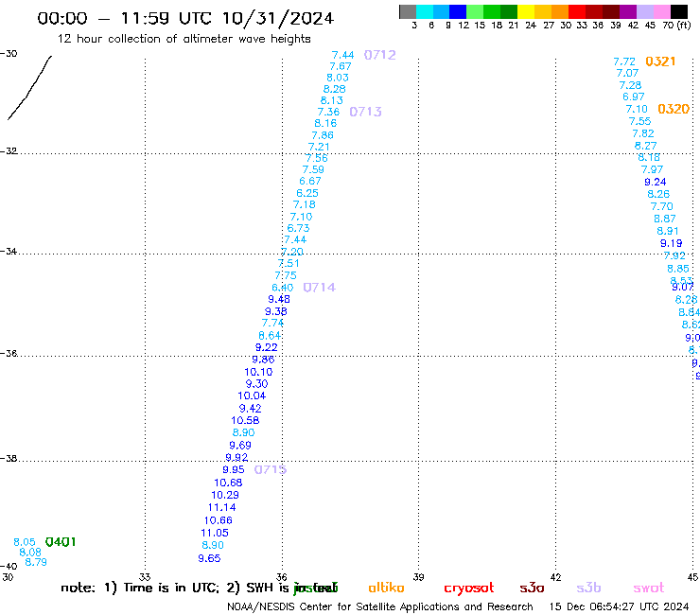The width and height of the screenshot is (700, 615).
Task: Click the 7.72 value beside 0321
Action: pyautogui.click(x=624, y=61)
